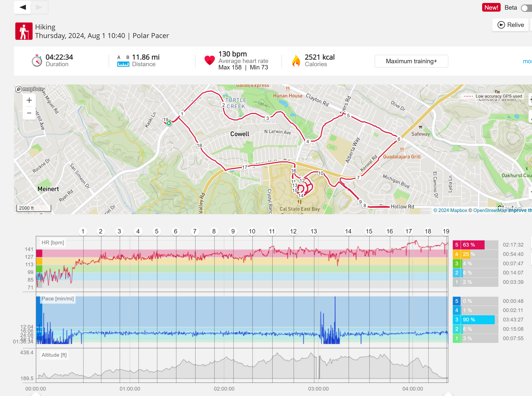Select lap marker 14 above graph
This screenshot has height=396, width=532.
(x=348, y=231)
